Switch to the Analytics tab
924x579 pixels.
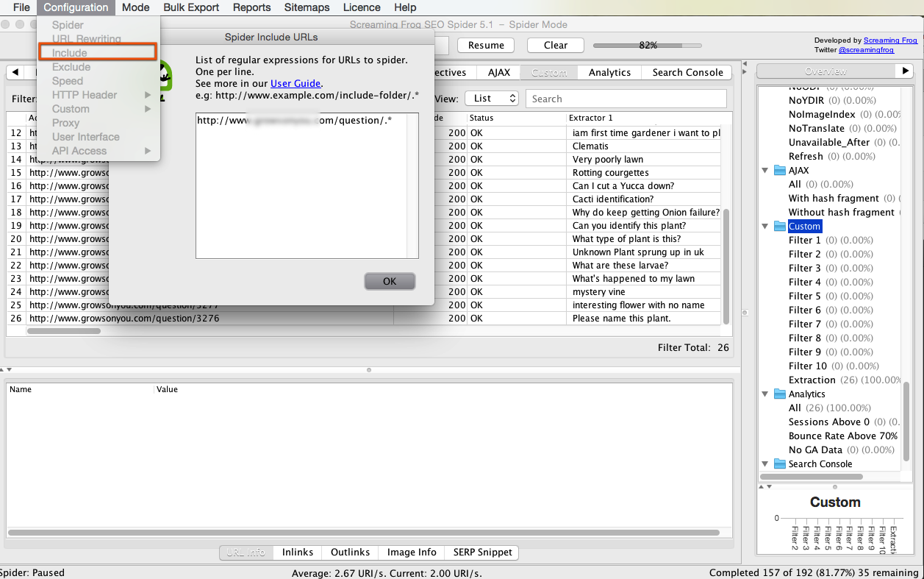(x=609, y=72)
